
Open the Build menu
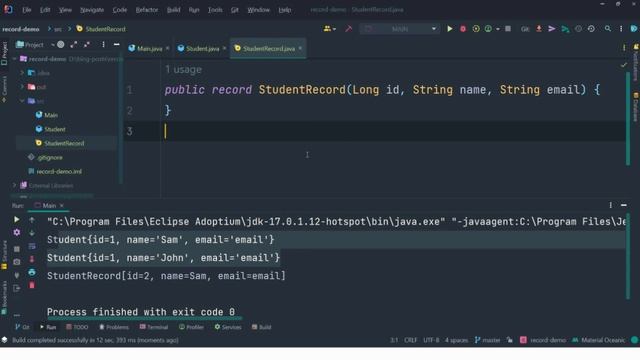click(173, 10)
